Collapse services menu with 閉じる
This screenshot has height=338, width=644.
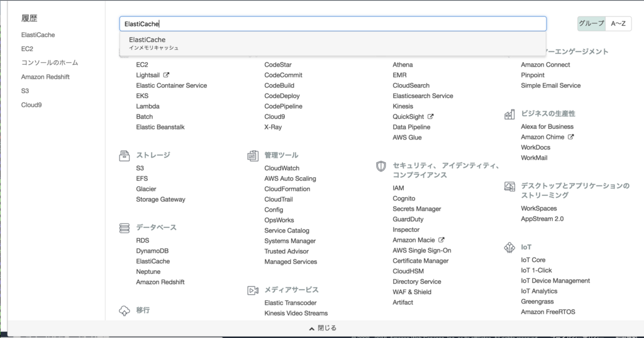[323, 328]
